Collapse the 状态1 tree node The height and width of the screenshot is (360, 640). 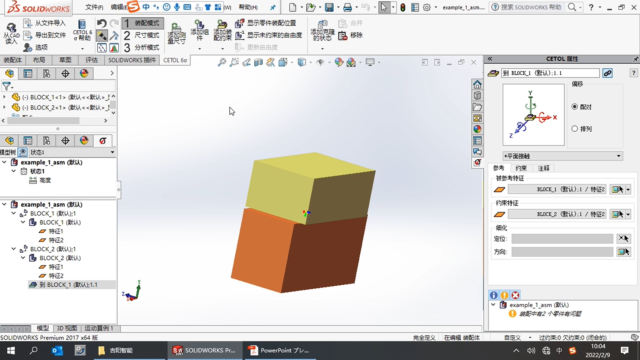click(13, 171)
